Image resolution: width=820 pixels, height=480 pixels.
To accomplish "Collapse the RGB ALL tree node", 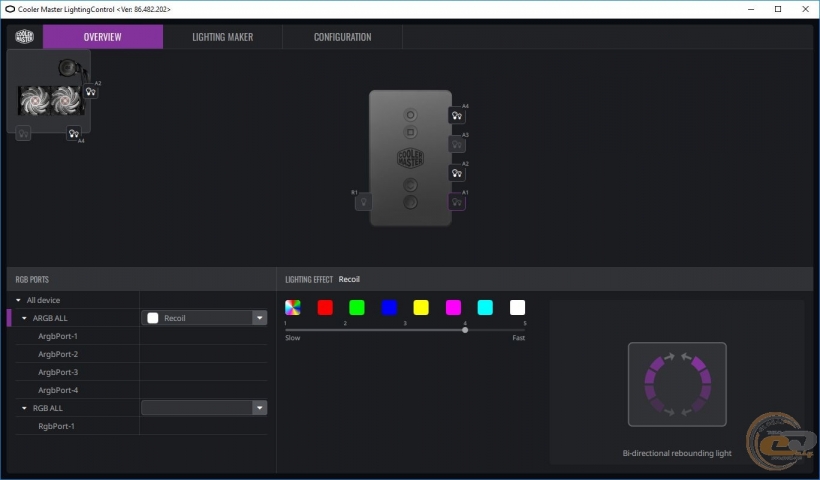I will tap(24, 408).
